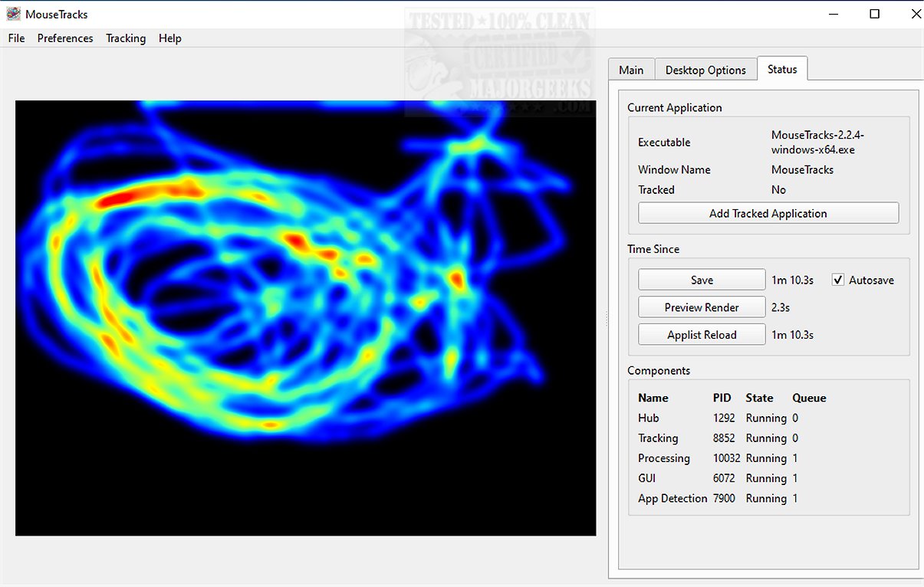This screenshot has height=587, width=924.
Task: Click the Current Application section heading
Action: (675, 108)
